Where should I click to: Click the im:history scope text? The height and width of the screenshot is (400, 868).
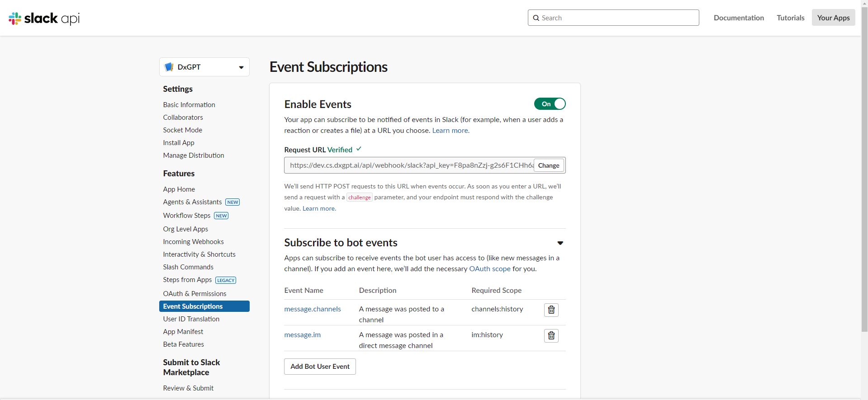click(x=487, y=335)
